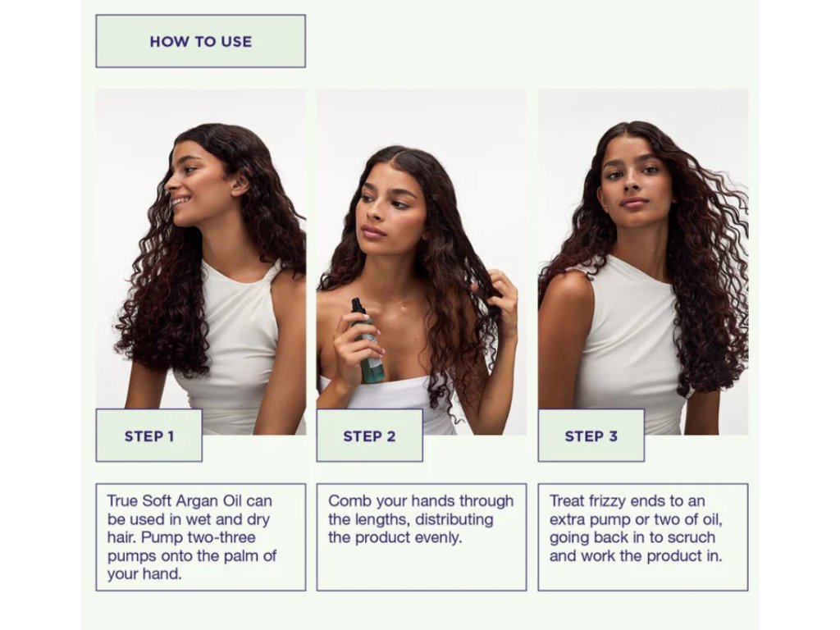The width and height of the screenshot is (840, 630).
Task: Select the STEP 2 label
Action: pyautogui.click(x=370, y=436)
